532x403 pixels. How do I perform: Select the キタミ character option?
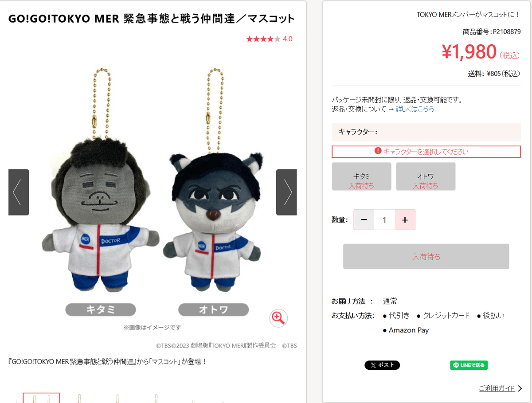click(x=361, y=176)
